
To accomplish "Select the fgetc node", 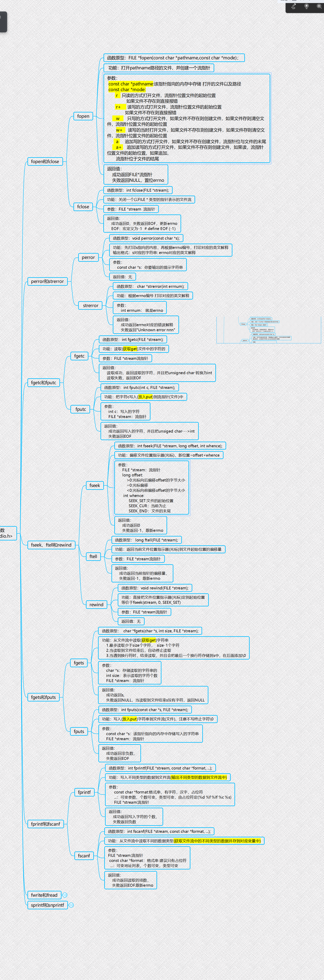I will 79,356.
